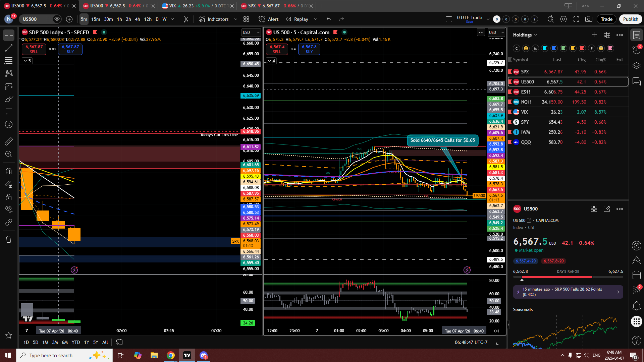Open the USD currency dropdown on left chart
This screenshot has height=362, width=644.
[251, 32]
